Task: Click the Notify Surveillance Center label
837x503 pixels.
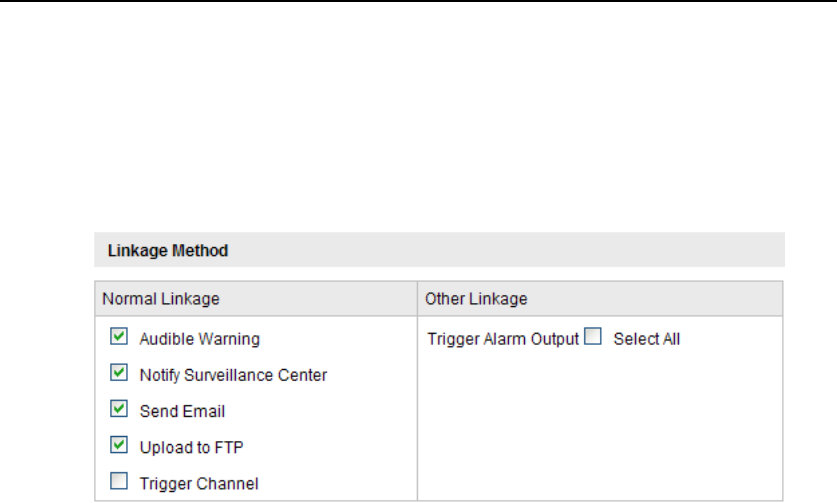Action: pos(233,375)
